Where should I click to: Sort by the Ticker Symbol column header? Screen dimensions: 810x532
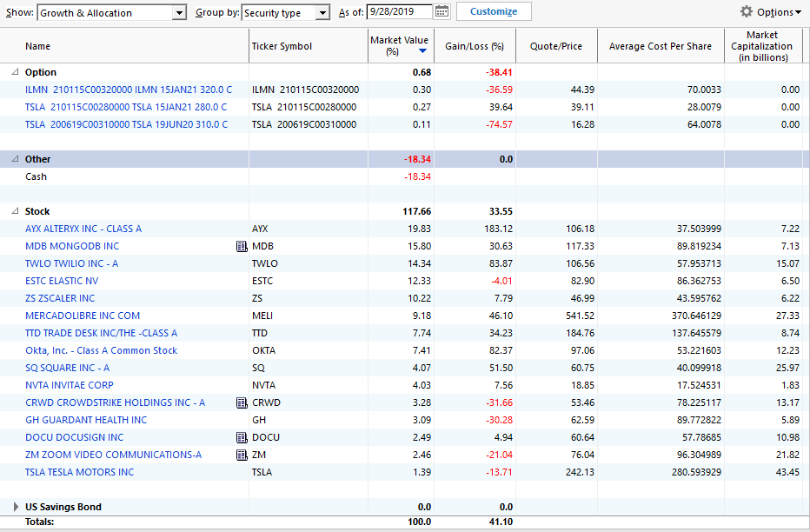309,46
